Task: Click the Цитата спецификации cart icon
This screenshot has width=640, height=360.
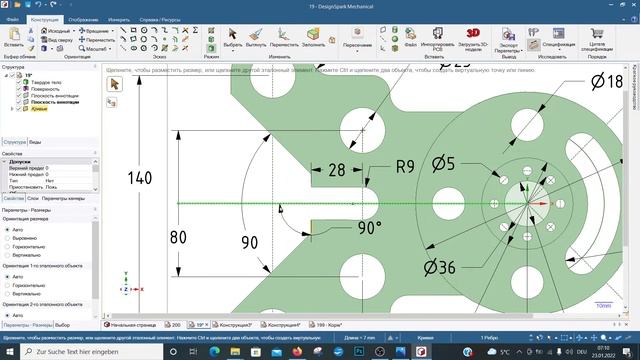Action: (597, 33)
